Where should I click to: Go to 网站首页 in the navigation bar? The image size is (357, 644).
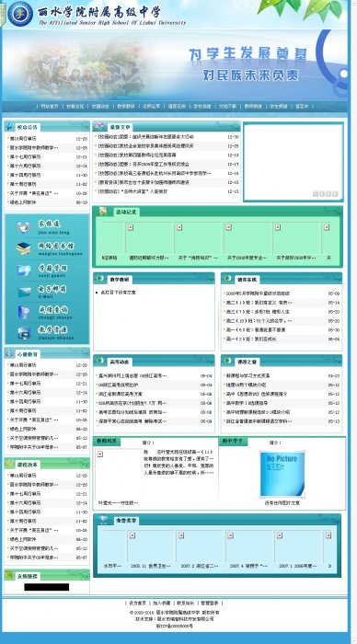(50, 106)
